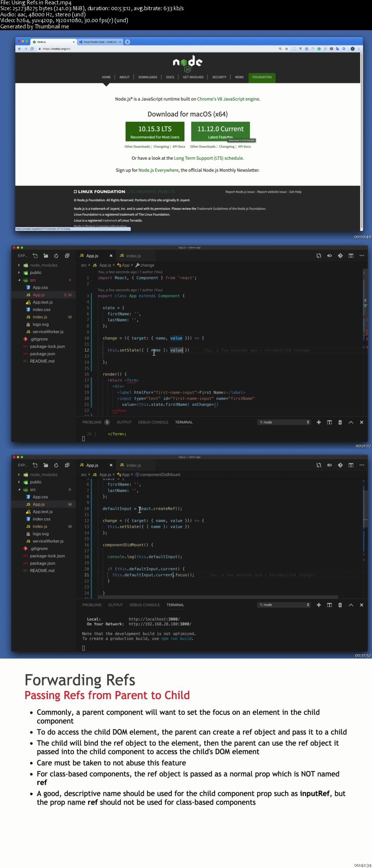Open source control compare icon in frame 00:21:17
This screenshot has height=868, width=372.
(319, 256)
